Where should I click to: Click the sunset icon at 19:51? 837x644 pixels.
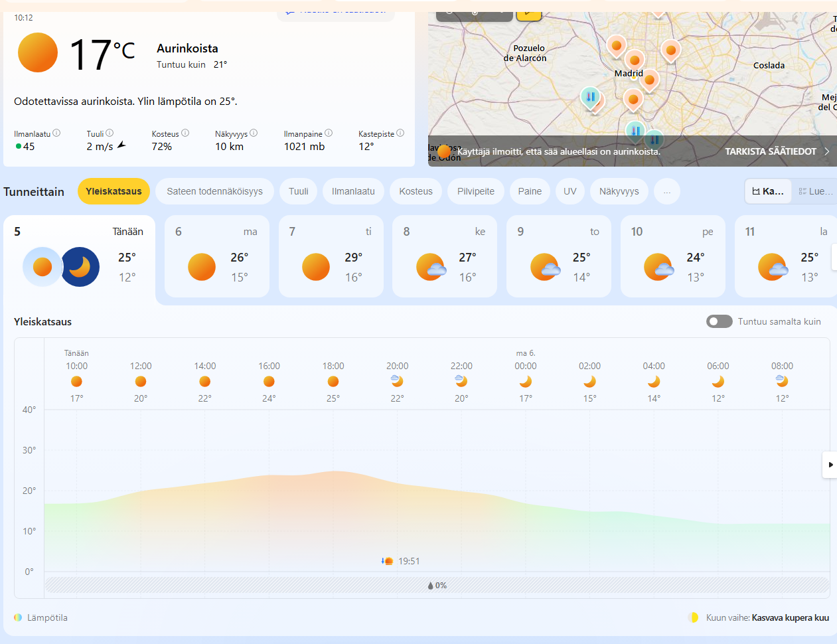point(388,561)
